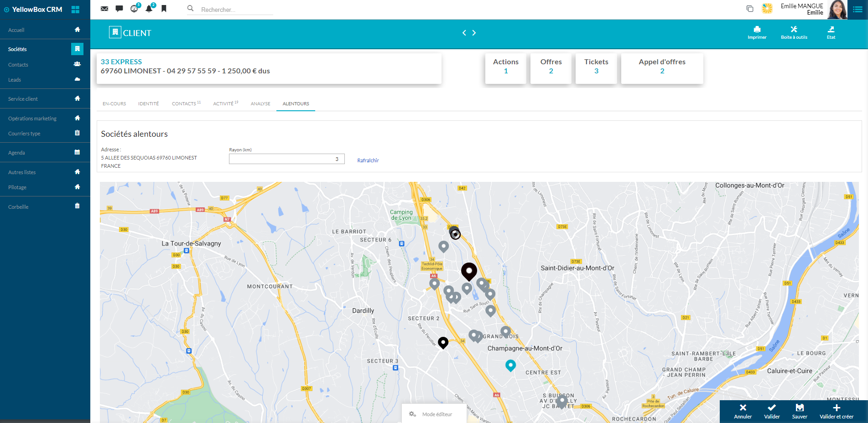Click the bookmark icon in top bar
868x423 pixels.
[164, 9]
